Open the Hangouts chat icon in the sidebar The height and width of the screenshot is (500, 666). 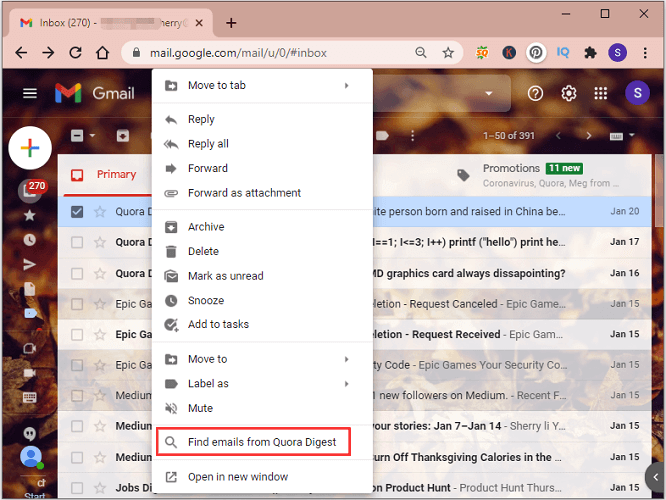tap(29, 434)
